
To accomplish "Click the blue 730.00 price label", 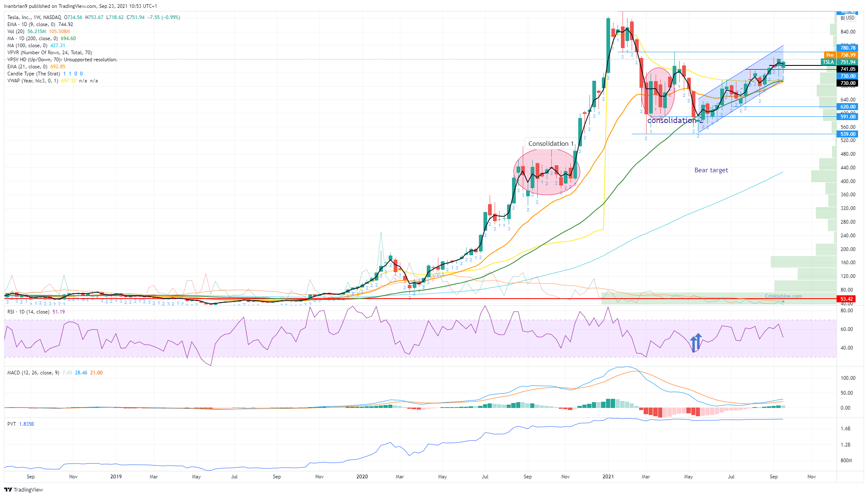I will point(848,76).
